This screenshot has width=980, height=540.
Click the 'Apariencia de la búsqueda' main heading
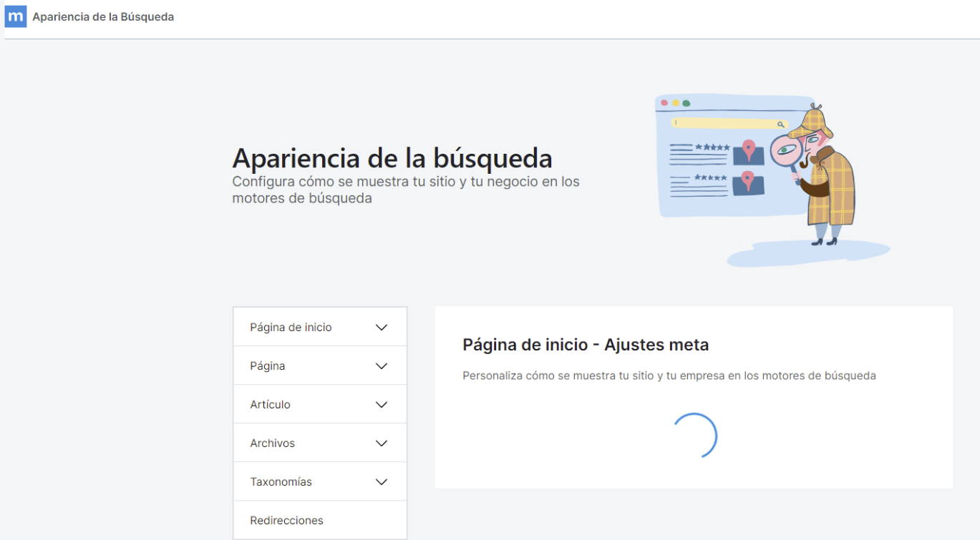pyautogui.click(x=392, y=158)
